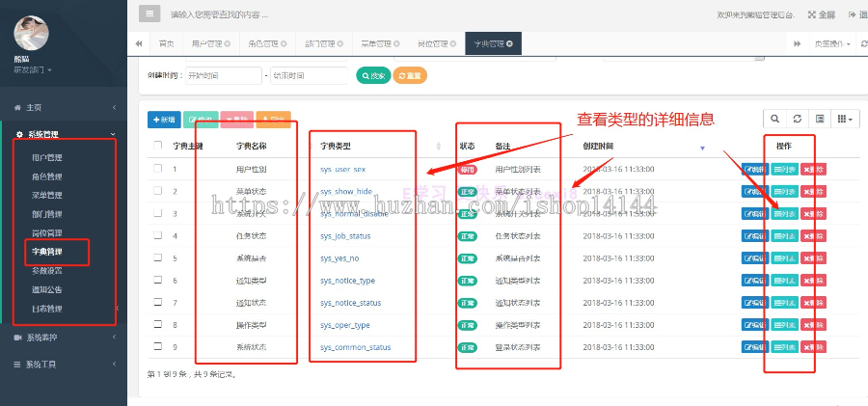Click the orange 重置 button
The height and width of the screenshot is (406, 868).
coord(410,76)
